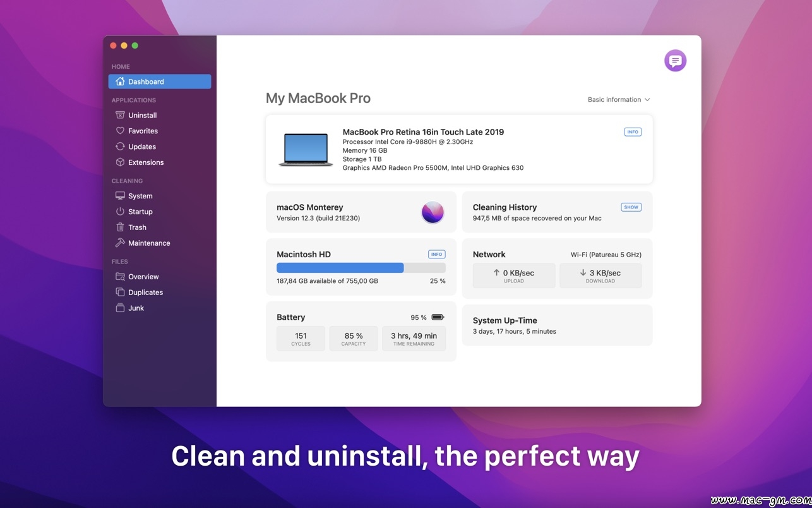The height and width of the screenshot is (508, 812).
Task: Click the Overview folder icon
Action: click(120, 277)
